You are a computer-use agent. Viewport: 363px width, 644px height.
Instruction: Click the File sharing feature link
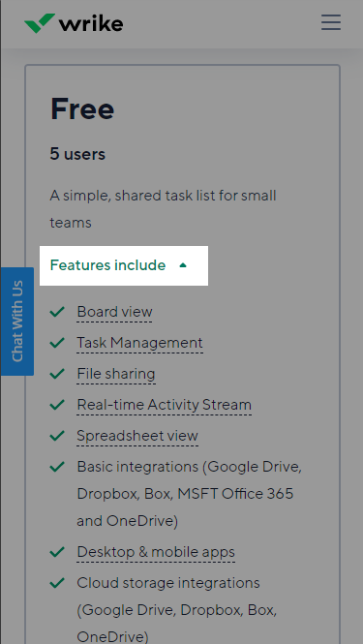tap(116, 374)
